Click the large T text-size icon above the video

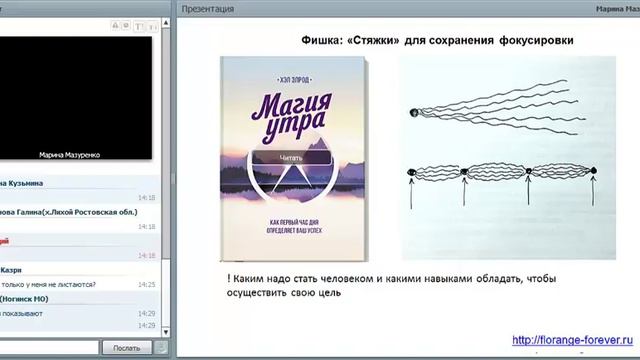(139, 27)
